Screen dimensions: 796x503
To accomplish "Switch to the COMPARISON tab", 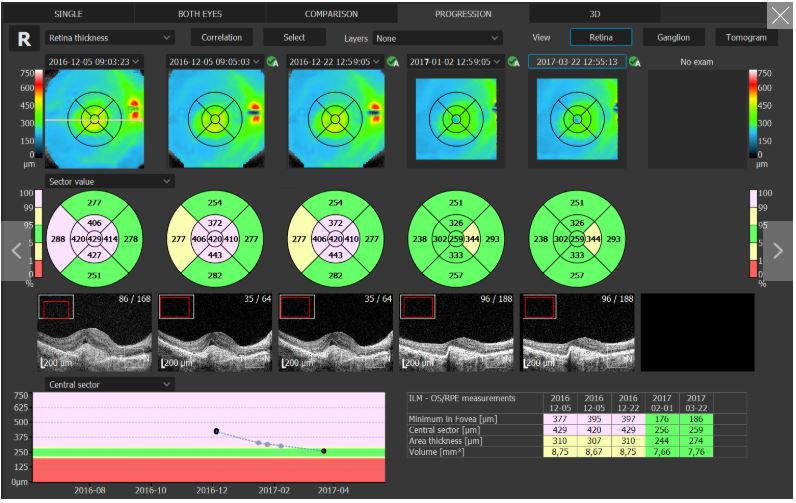I will [x=331, y=14].
